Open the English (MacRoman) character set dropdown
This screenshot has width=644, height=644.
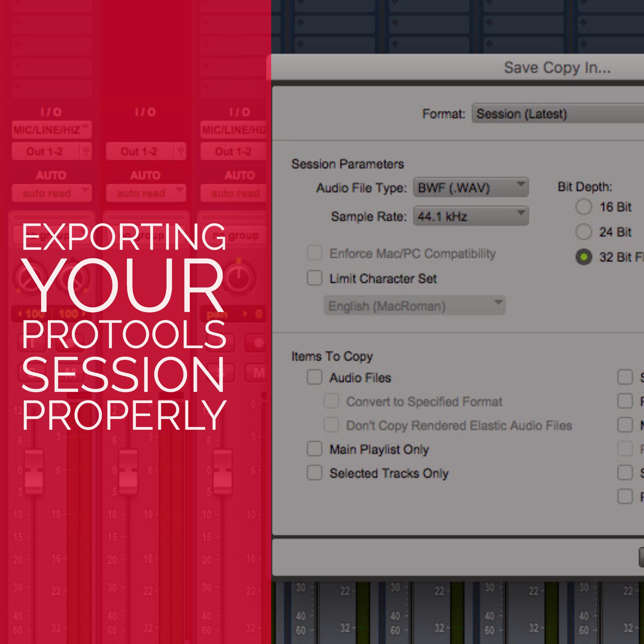tap(414, 306)
